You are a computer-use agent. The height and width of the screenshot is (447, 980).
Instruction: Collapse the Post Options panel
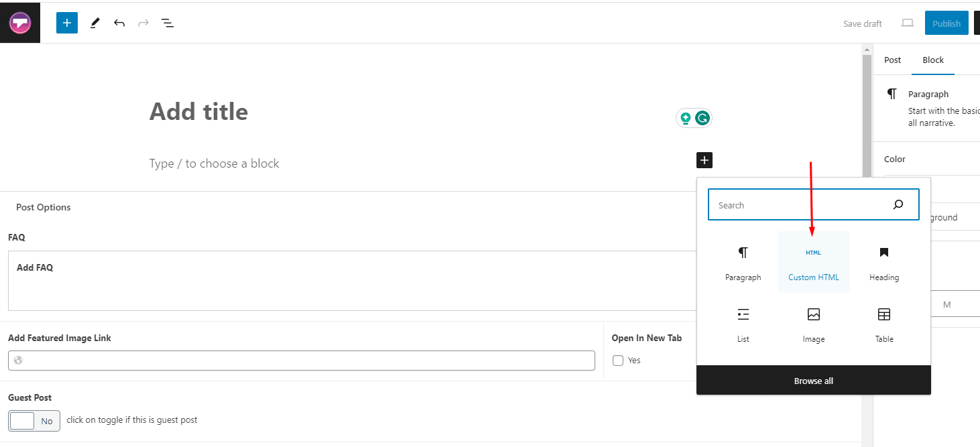(x=43, y=206)
